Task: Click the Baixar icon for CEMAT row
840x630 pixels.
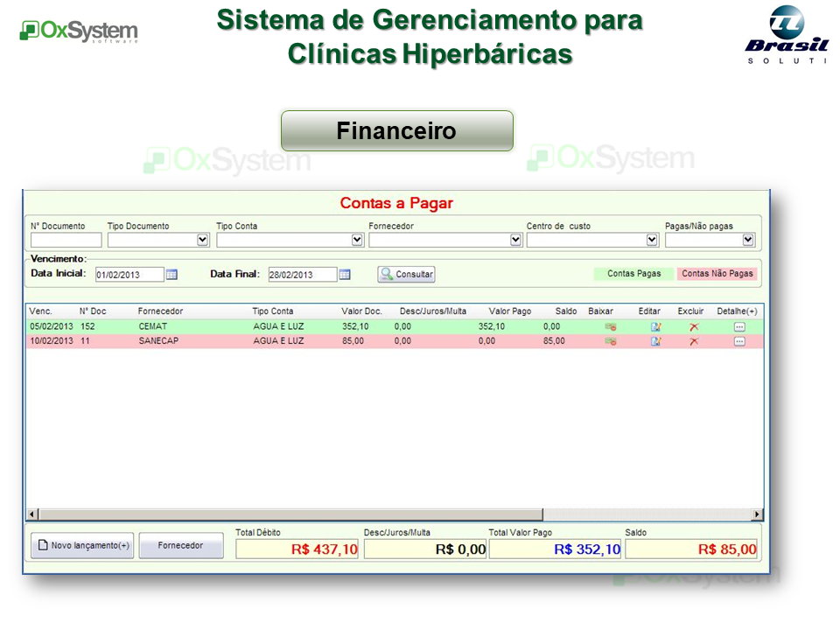Action: [x=610, y=326]
